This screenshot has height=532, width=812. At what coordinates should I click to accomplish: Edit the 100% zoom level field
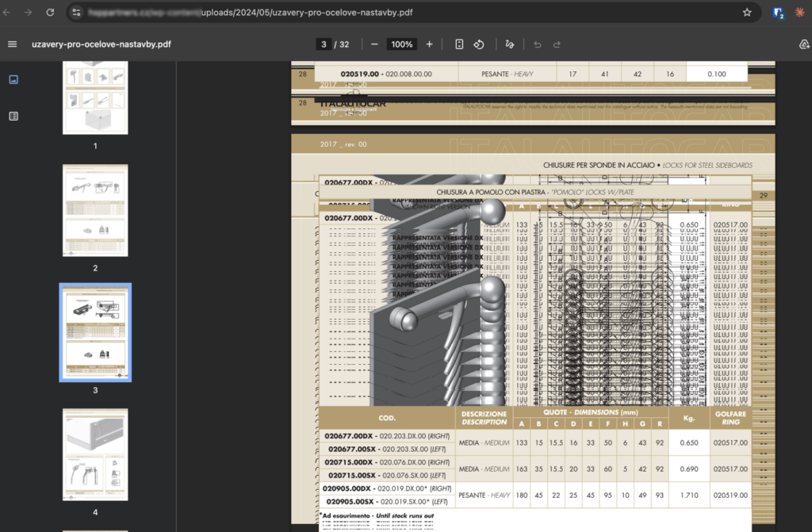click(402, 44)
